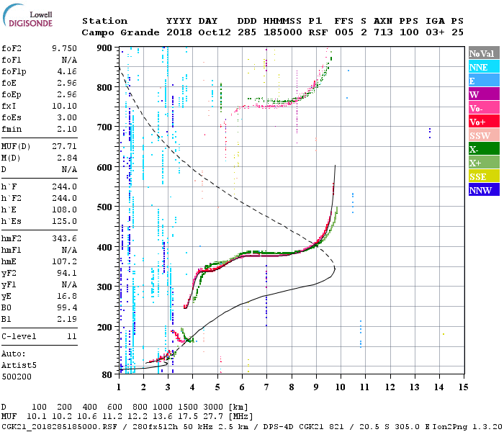Image resolution: width=504 pixels, height=432 pixels.
Task: Select the W purple legend swatch
Action: tap(484, 94)
